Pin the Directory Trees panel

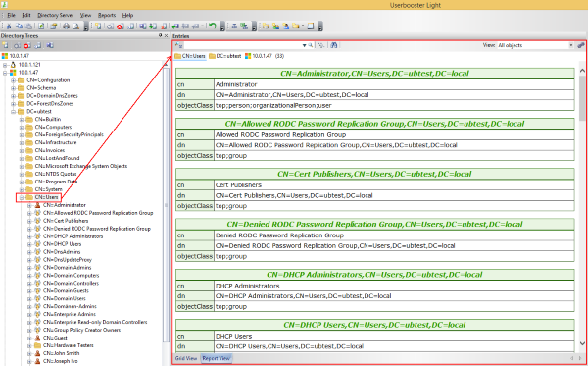[160, 35]
